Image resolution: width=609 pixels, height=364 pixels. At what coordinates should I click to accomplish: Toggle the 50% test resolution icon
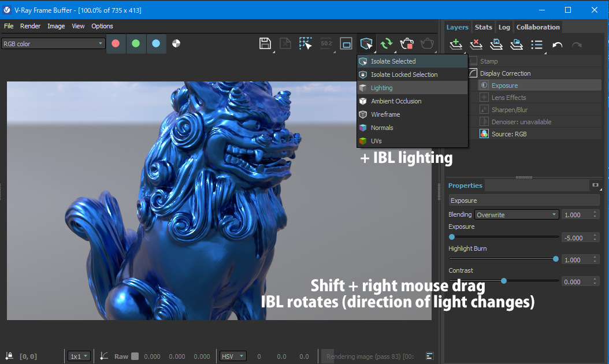[326, 43]
